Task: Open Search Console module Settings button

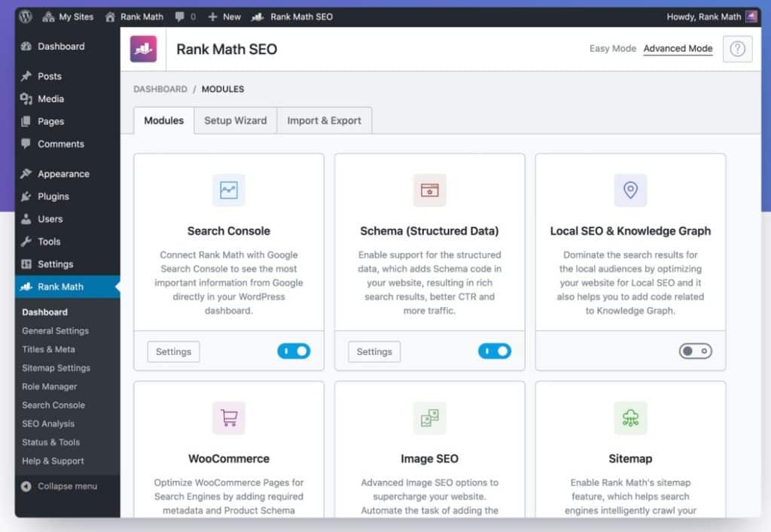Action: point(173,351)
